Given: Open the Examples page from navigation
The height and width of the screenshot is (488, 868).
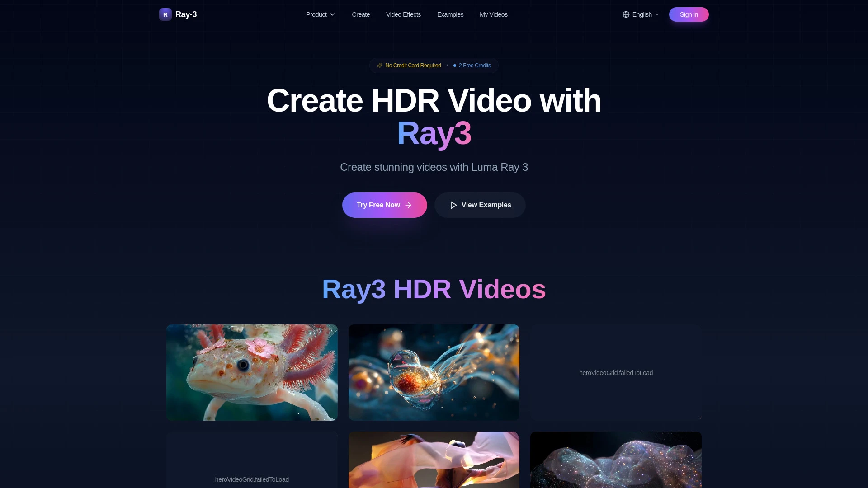Looking at the screenshot, I should click(450, 14).
